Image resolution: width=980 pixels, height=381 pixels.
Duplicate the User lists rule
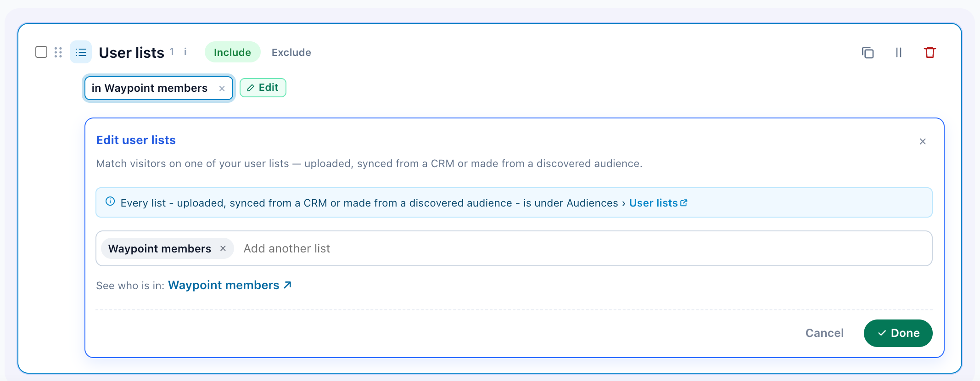click(868, 52)
